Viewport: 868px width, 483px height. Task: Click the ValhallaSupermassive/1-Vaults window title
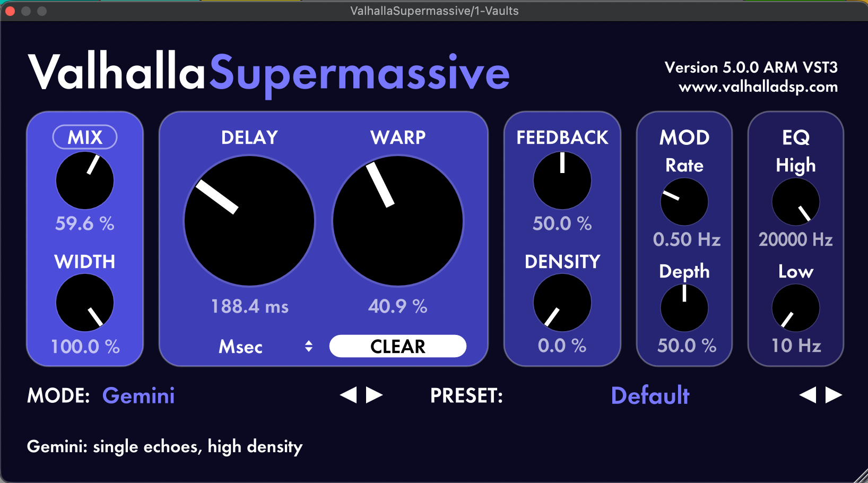[x=435, y=11]
